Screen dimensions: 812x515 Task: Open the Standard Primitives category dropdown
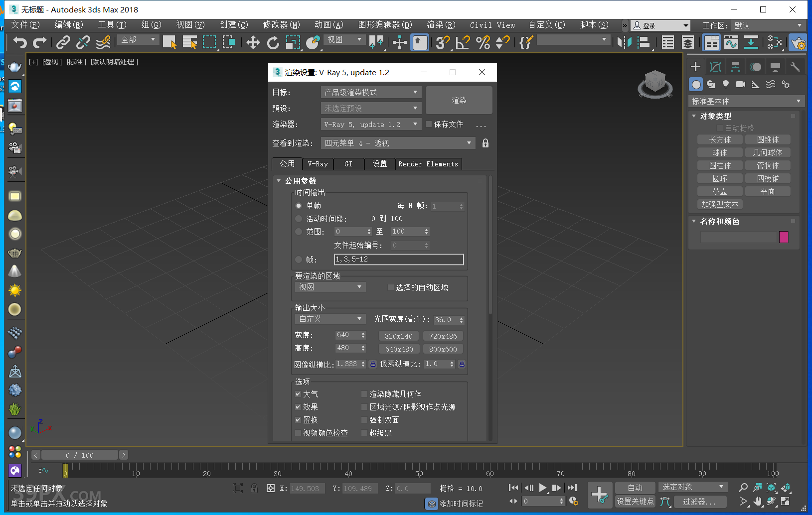coord(746,101)
